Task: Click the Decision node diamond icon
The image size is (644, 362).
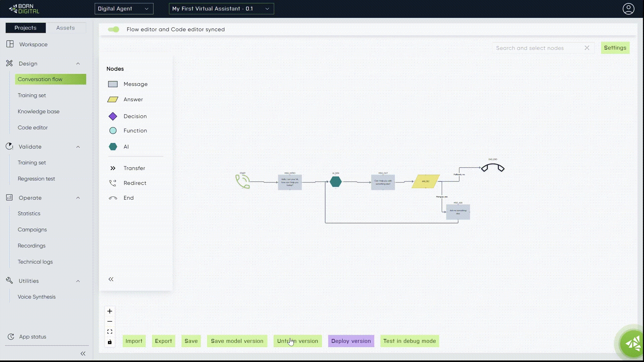Action: tap(113, 116)
